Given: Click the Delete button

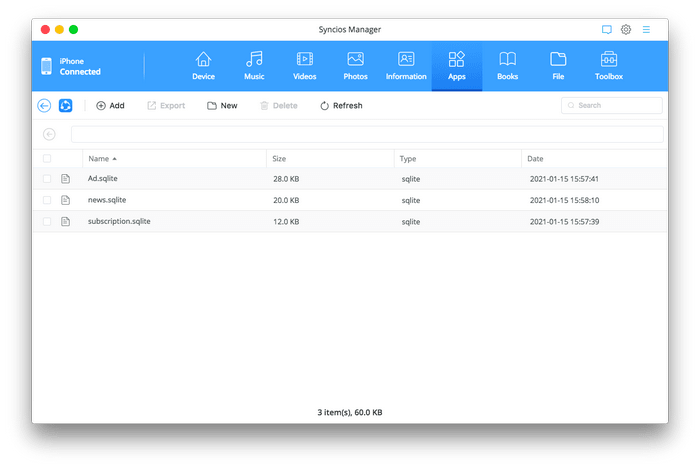Looking at the screenshot, I should pyautogui.click(x=279, y=106).
